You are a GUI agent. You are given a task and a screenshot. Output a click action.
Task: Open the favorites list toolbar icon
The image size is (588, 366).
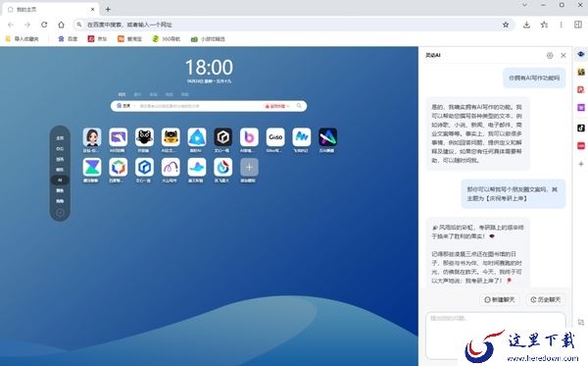(x=544, y=25)
